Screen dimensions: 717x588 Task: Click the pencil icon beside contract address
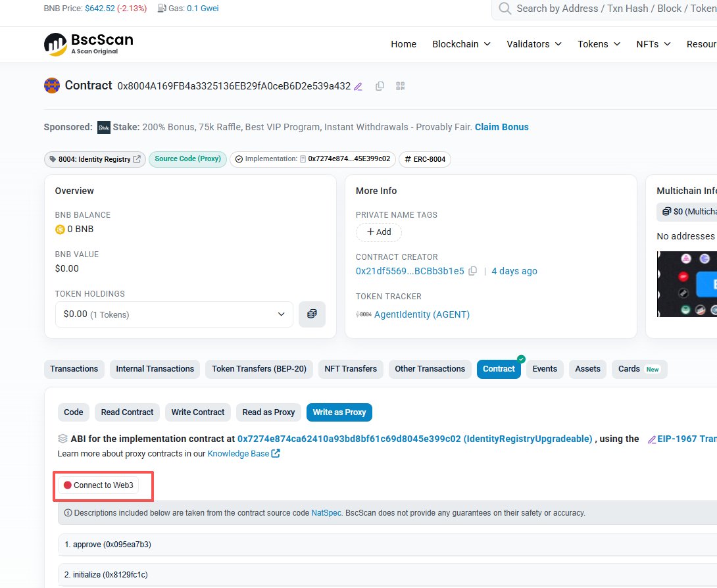click(x=358, y=86)
